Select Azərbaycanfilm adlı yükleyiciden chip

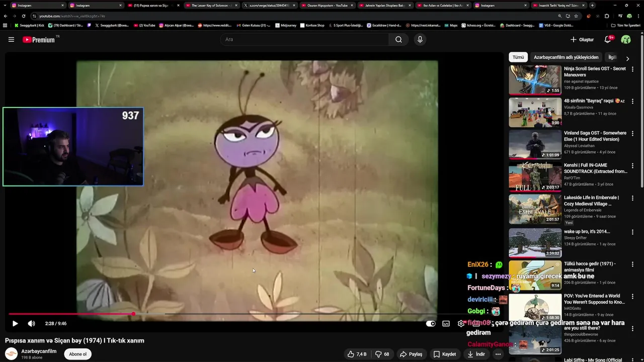(566, 57)
